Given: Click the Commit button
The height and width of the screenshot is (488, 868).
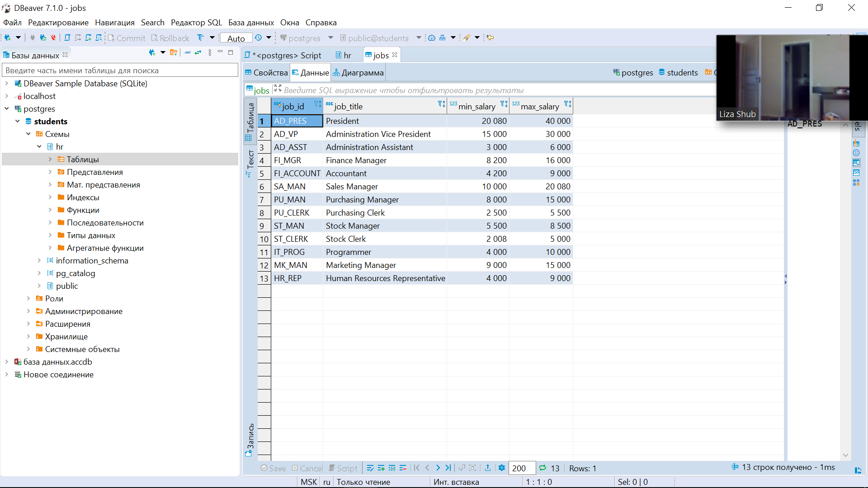Looking at the screenshot, I should coord(127,38).
